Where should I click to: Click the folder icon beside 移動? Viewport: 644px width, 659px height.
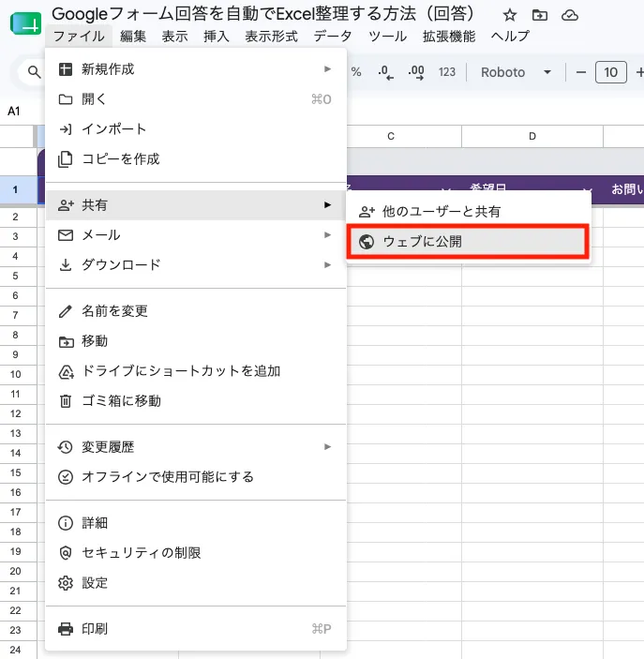pyautogui.click(x=66, y=342)
